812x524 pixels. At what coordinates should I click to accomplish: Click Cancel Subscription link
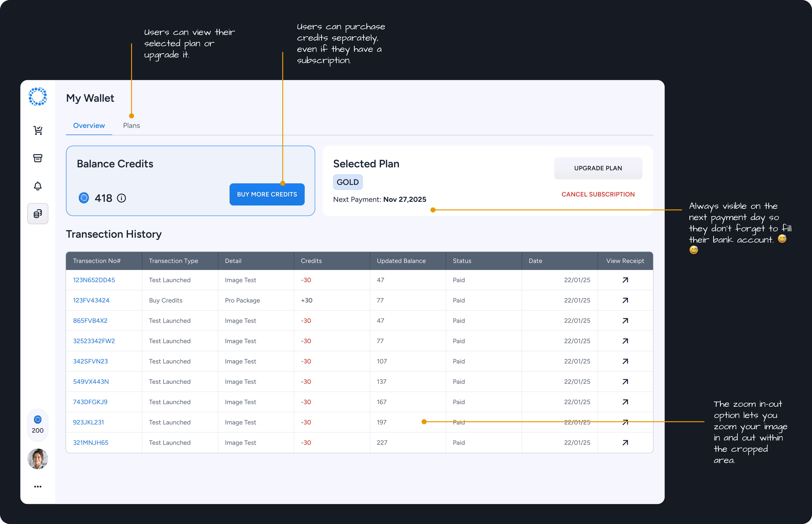(x=598, y=194)
